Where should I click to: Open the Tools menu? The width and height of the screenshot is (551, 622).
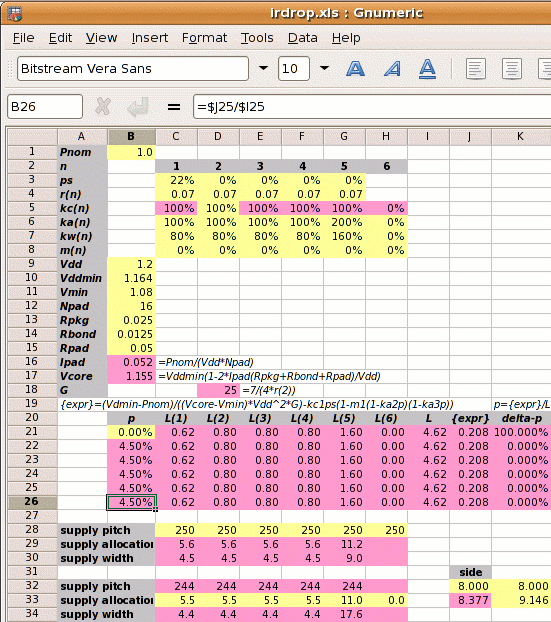coord(257,38)
